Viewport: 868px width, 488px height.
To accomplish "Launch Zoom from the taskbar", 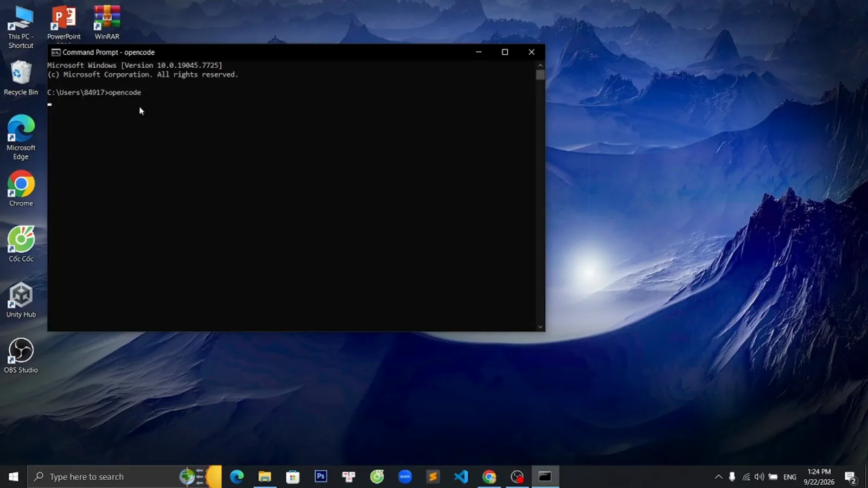I will 405,477.
